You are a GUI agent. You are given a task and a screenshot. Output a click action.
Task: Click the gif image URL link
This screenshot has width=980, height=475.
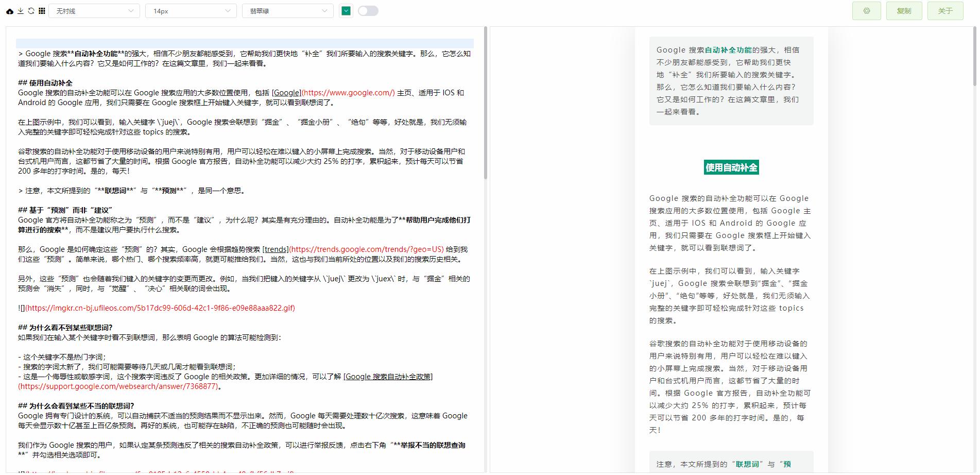[x=159, y=308]
